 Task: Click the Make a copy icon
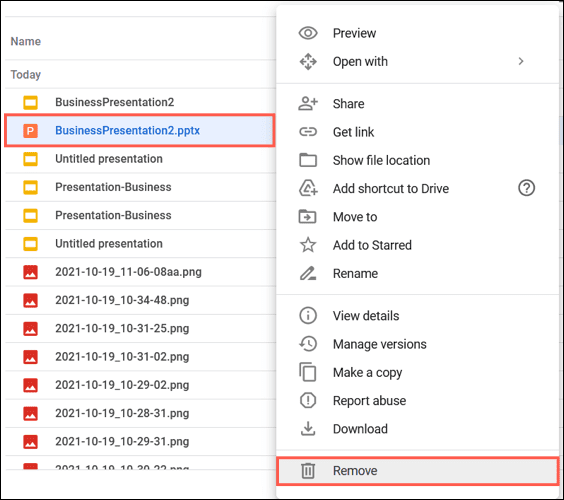pyautogui.click(x=308, y=372)
